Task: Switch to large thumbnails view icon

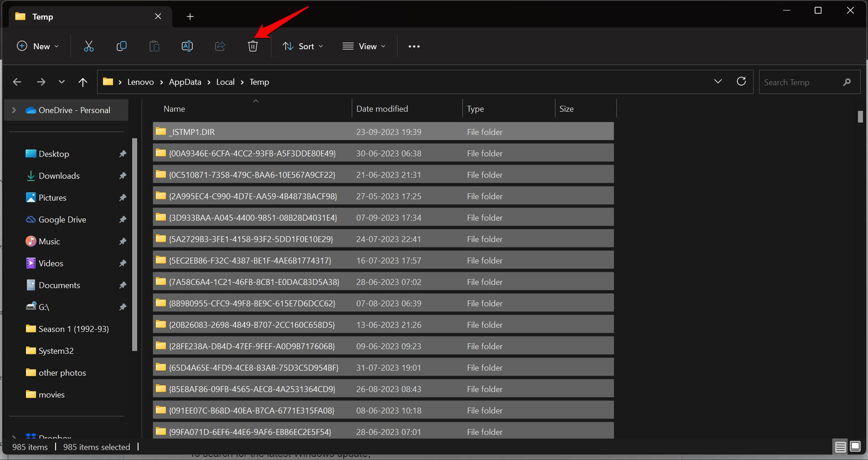Action: (x=855, y=447)
